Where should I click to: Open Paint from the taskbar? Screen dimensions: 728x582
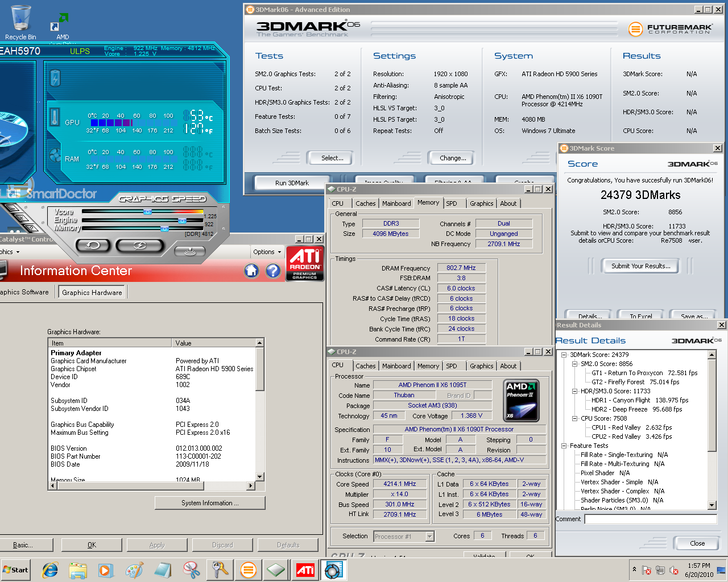tap(134, 569)
